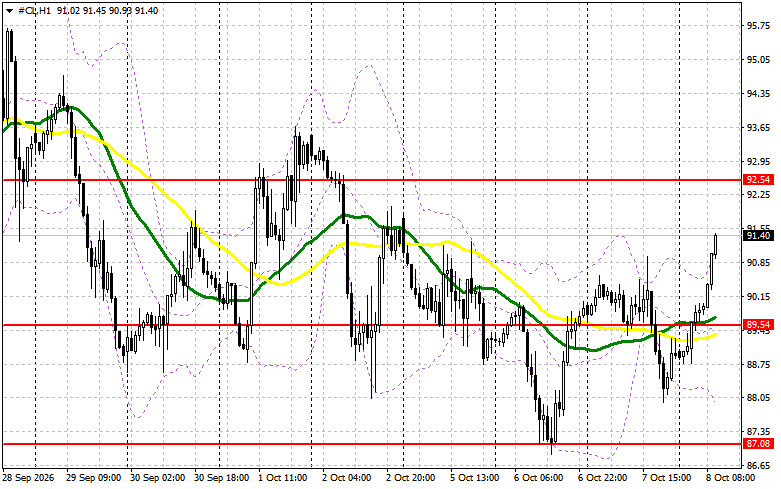Screen dimensions: 781x489
Task: Click the 30 Sep 18:00 time label
Action: click(222, 478)
